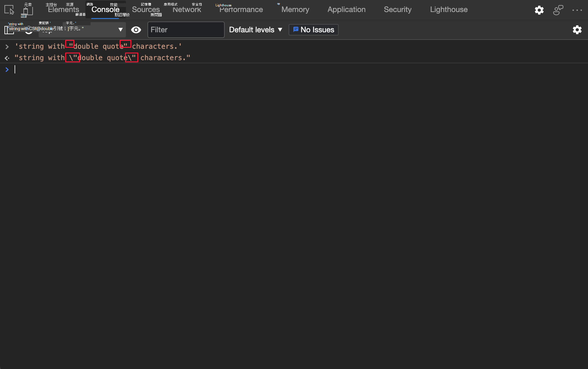
Task: Open the Lighthouse panel
Action: point(448,10)
